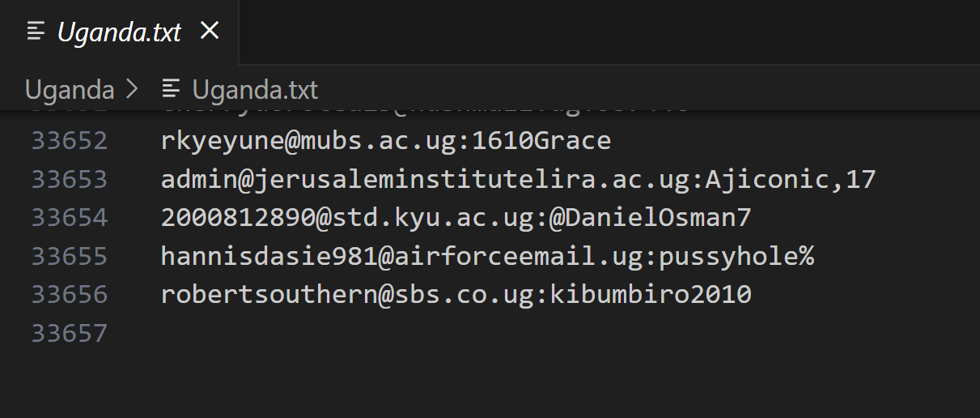980x418 pixels.
Task: Close the Uganda.txt editor tab
Action: pos(210,31)
